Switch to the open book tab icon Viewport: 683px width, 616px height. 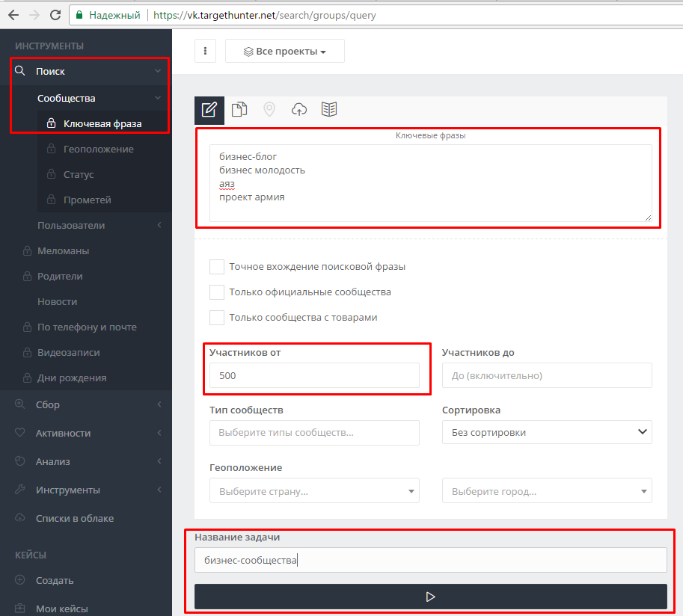pyautogui.click(x=329, y=110)
